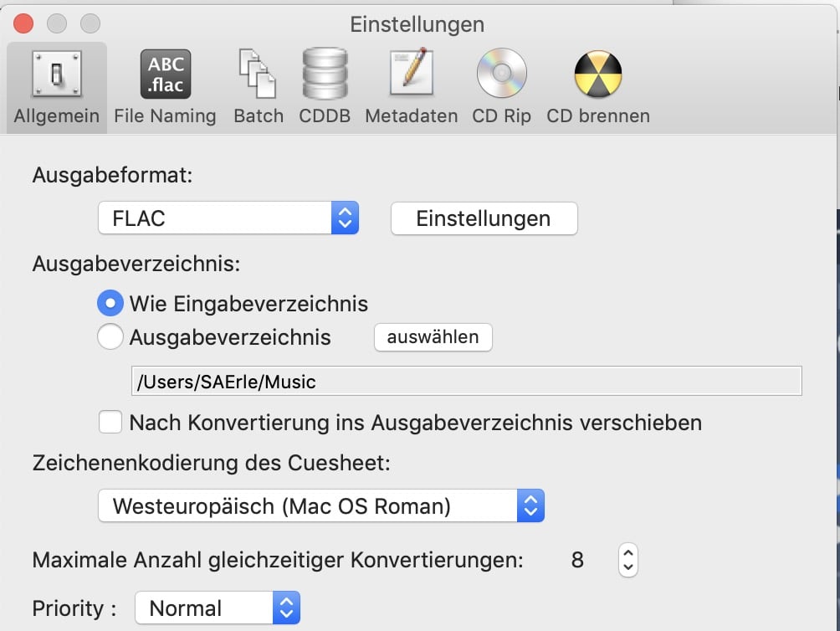Click the /Users/SAErle/Music path field

point(467,381)
